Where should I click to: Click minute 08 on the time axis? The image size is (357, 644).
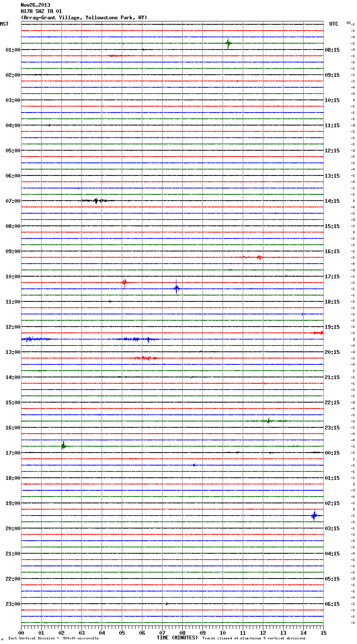pos(182,633)
